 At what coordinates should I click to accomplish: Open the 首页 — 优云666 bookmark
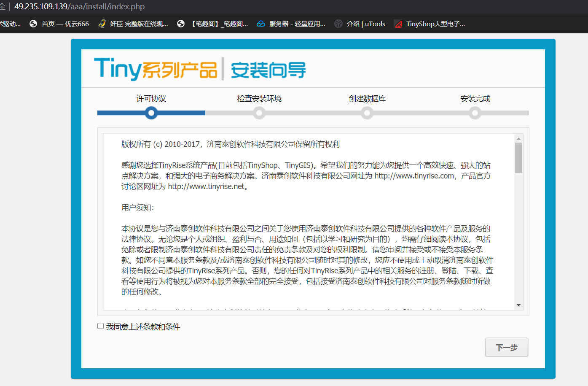[59, 24]
